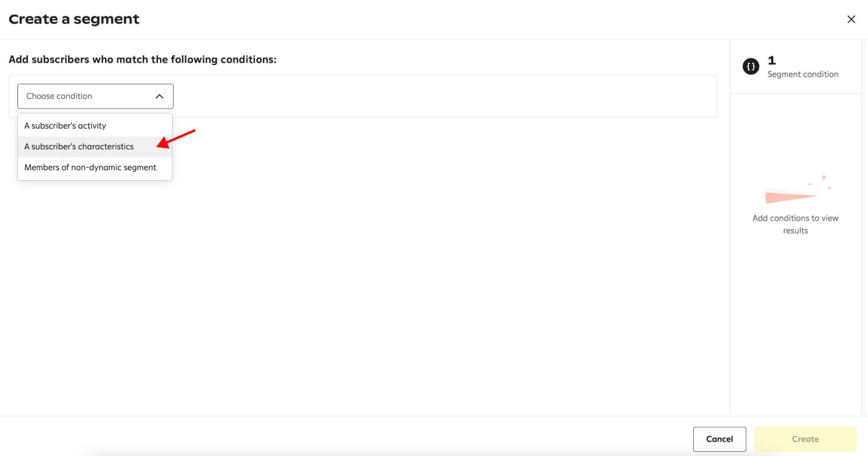The width and height of the screenshot is (868, 456).
Task: Click the Create button
Action: [805, 439]
